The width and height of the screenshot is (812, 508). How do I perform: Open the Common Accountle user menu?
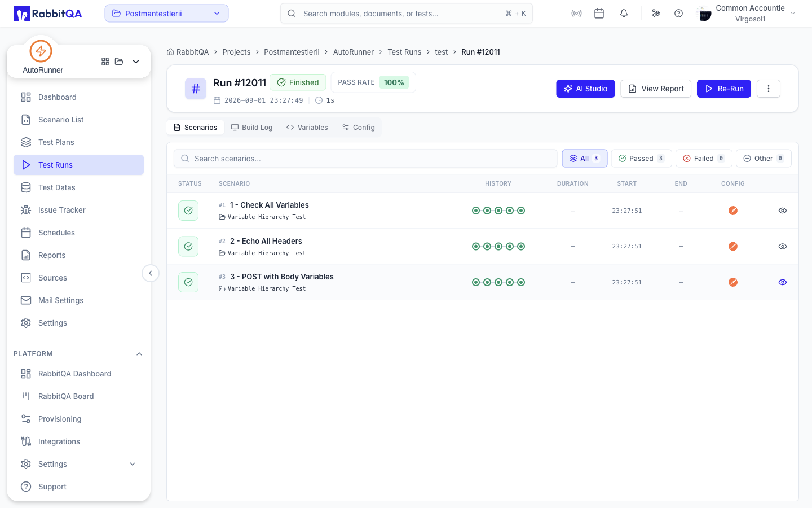point(746,14)
